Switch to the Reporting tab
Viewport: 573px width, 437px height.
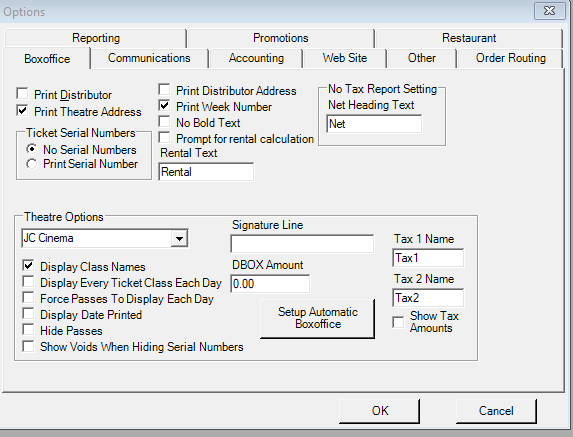pyautogui.click(x=96, y=38)
